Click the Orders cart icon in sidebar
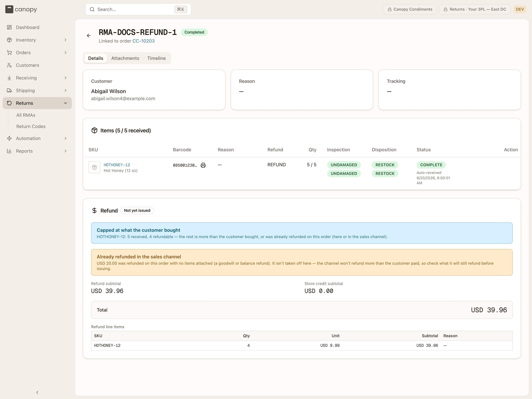Screen dimensions: 532x399 (x=9, y=52)
